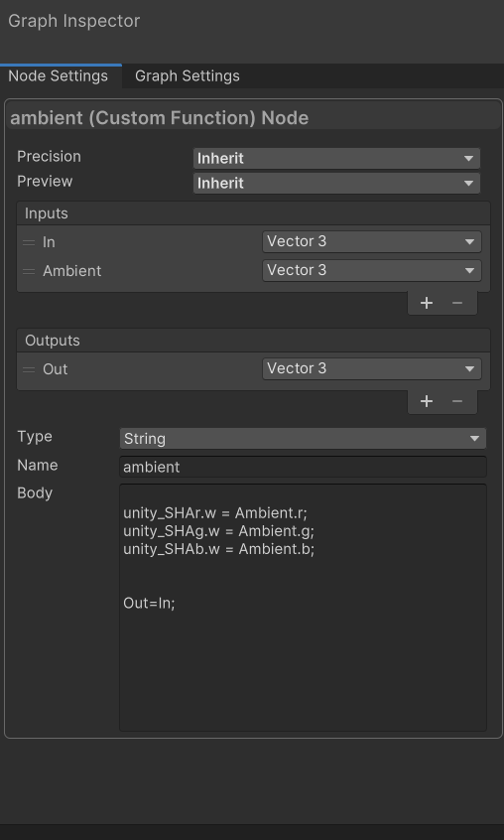504x840 pixels.
Task: Add a new output with plus icon
Action: [x=427, y=401]
